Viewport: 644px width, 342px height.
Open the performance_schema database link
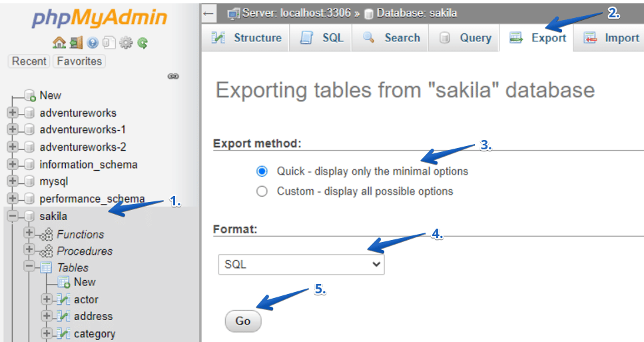coord(92,199)
